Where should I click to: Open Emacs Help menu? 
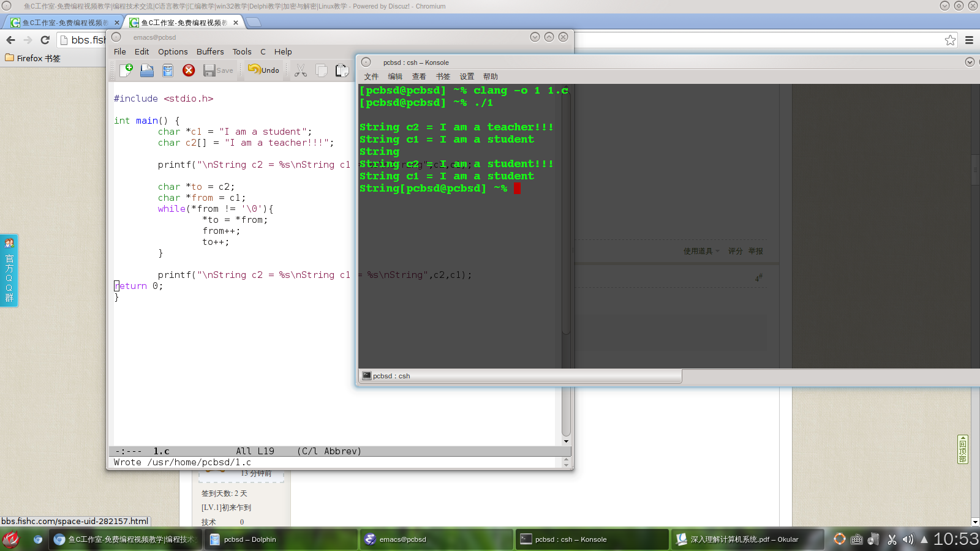click(x=283, y=52)
